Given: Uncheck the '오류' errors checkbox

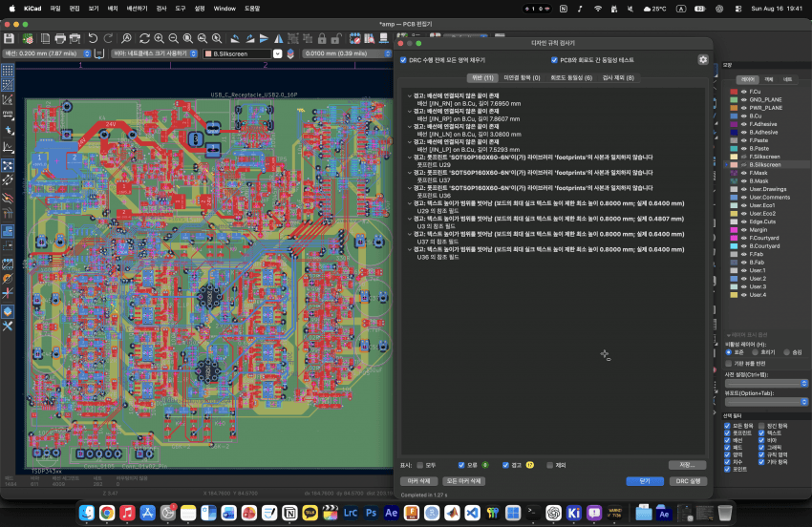Looking at the screenshot, I should coord(461,465).
